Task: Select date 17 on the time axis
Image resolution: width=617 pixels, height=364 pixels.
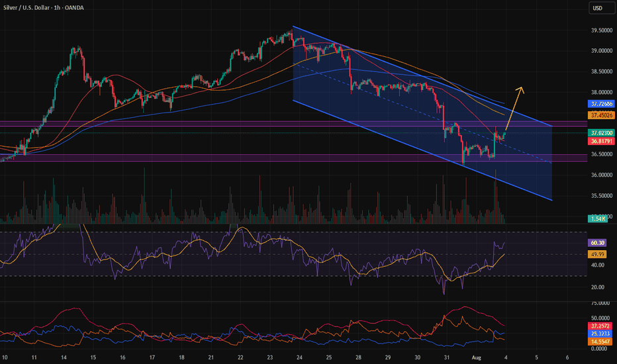Action: pyautogui.click(x=152, y=357)
